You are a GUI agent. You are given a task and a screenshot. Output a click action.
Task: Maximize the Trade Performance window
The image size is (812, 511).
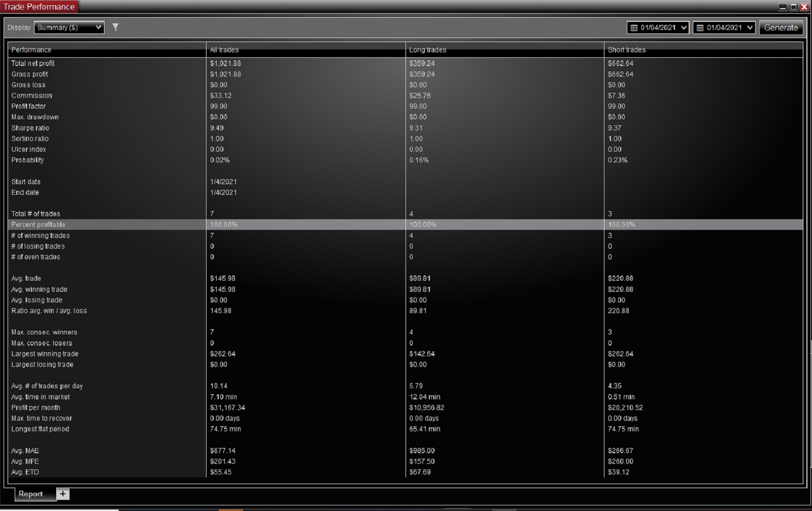[793, 7]
